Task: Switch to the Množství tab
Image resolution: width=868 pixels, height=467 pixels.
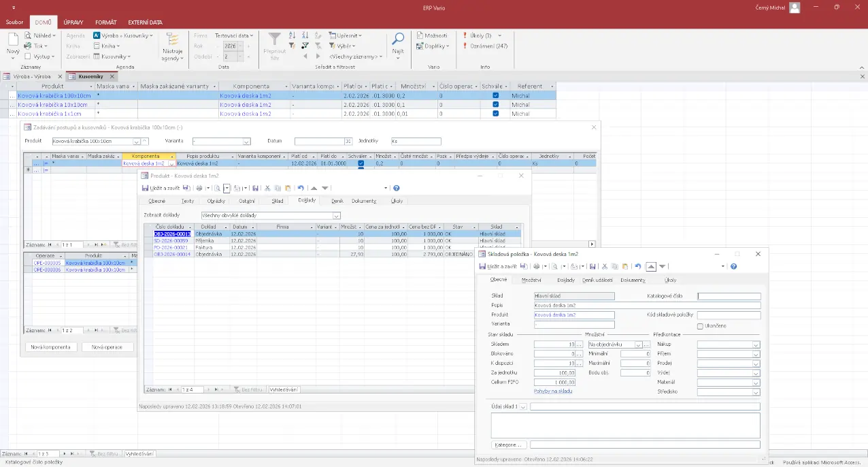Action: click(x=531, y=280)
